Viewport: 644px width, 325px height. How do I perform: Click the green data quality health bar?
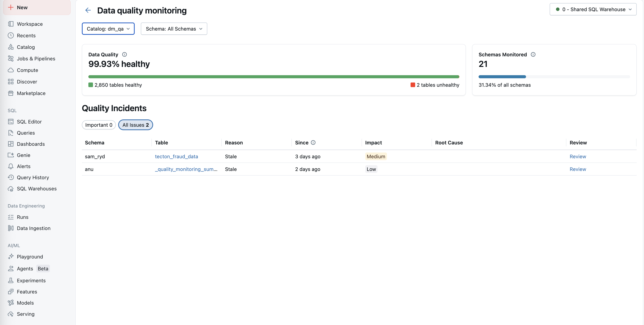click(x=274, y=77)
